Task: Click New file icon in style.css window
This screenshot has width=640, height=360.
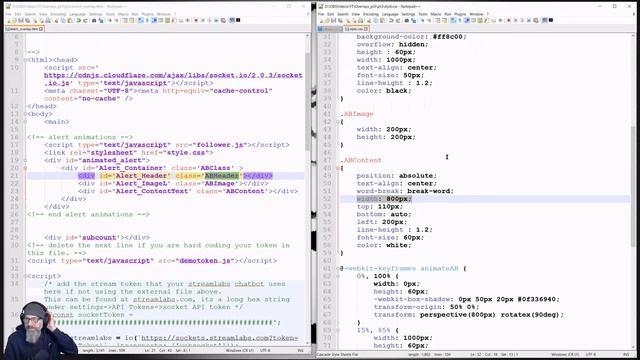Action: coord(321,20)
